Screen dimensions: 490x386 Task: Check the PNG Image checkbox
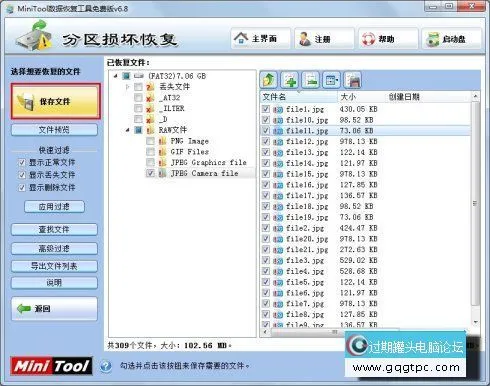151,141
